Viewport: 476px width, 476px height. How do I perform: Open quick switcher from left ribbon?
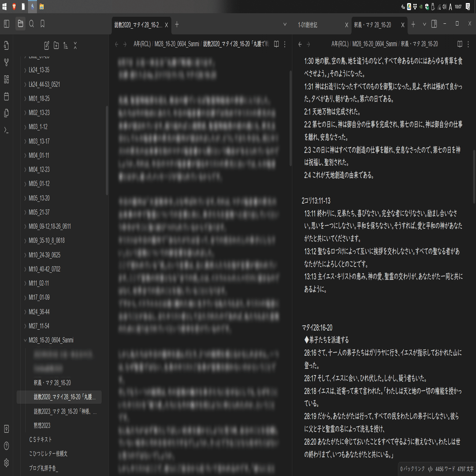point(6,45)
